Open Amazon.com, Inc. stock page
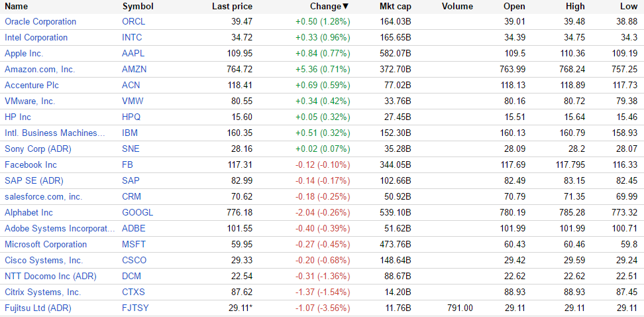Screen dimensions: 644x317 (40, 70)
